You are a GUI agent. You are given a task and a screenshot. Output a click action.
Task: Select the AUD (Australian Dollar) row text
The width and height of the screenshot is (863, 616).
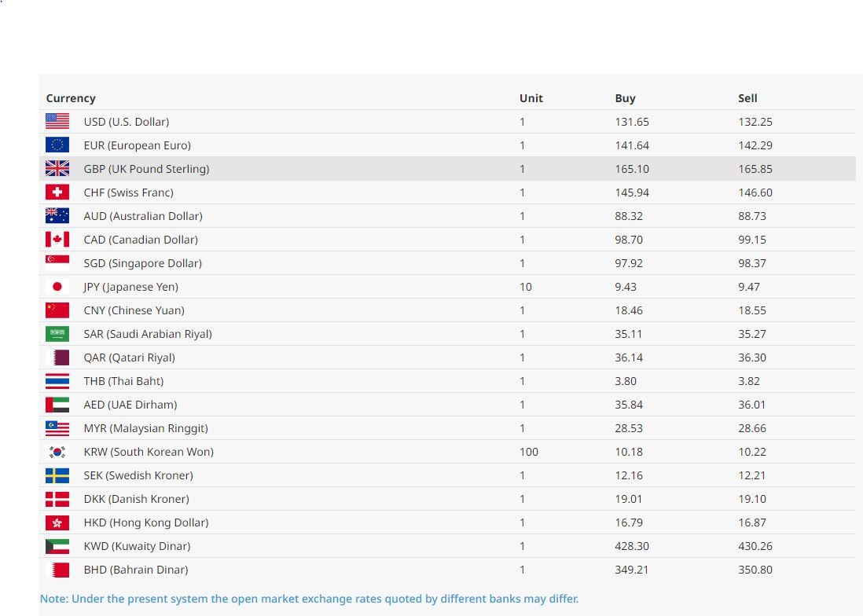pos(143,216)
